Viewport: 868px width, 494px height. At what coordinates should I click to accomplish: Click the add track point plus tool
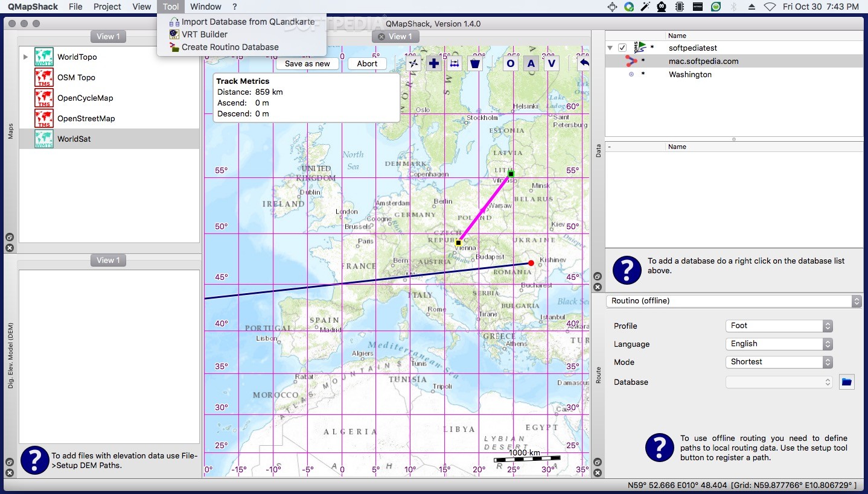(x=434, y=63)
